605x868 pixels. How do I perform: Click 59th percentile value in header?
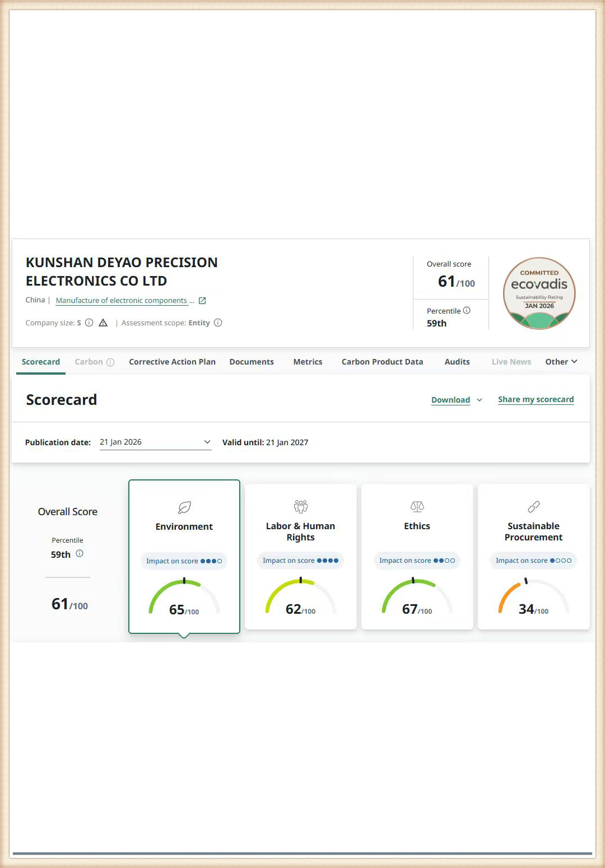(x=437, y=324)
